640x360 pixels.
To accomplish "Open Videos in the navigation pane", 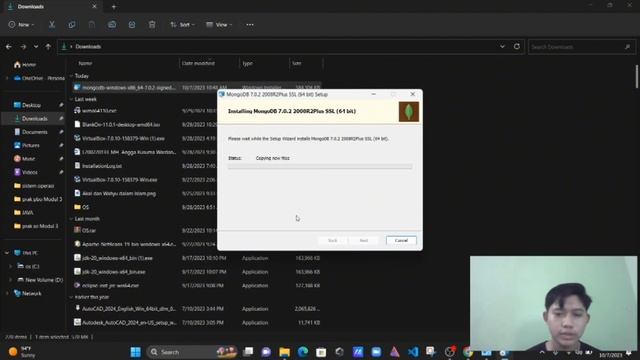I will pos(29,172).
